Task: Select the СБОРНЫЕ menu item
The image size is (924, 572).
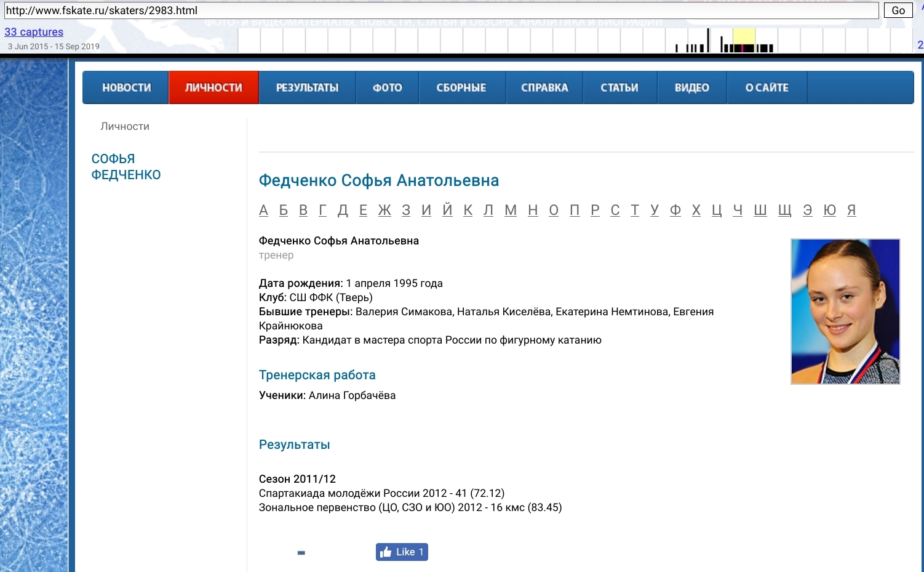Action: [462, 87]
